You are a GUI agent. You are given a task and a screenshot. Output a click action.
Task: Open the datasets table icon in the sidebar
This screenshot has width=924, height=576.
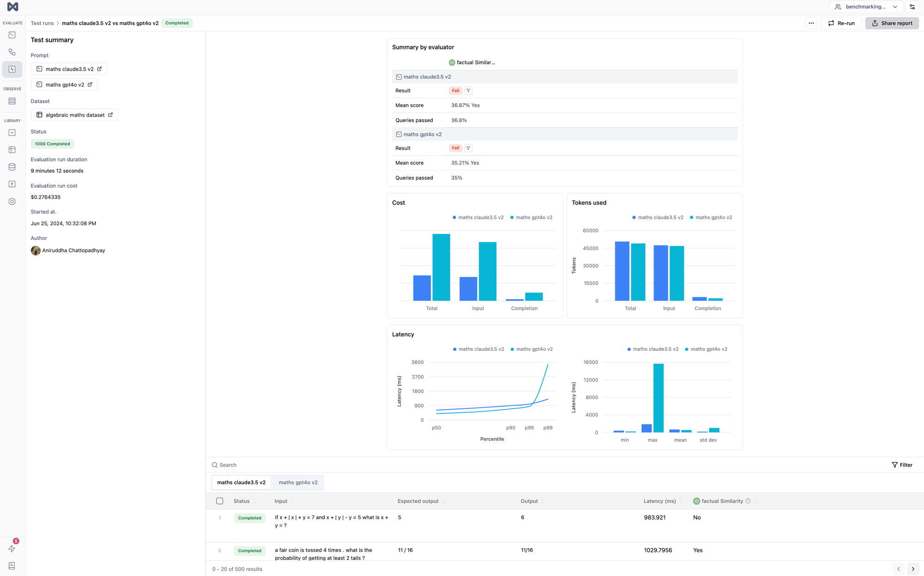12,150
